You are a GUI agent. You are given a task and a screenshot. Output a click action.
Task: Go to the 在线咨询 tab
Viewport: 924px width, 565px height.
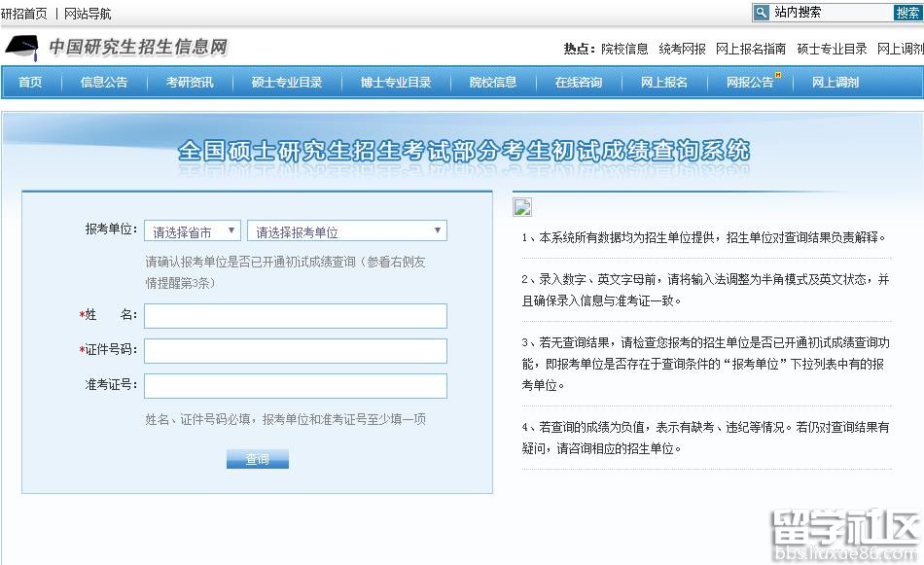[580, 83]
